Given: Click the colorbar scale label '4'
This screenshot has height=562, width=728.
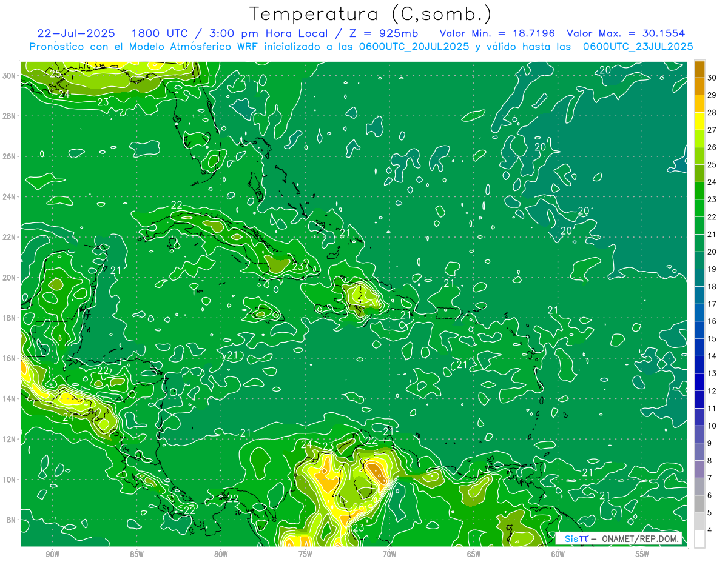Looking at the screenshot, I should click(710, 530).
